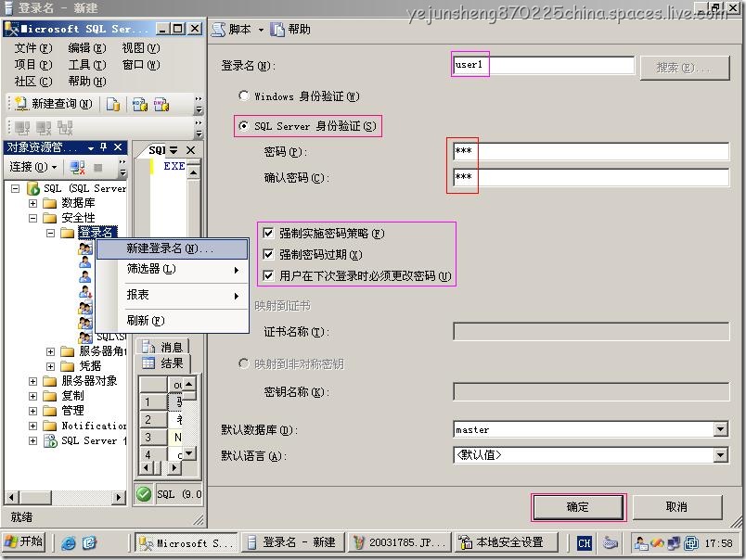
Task: Select 映射到非对称密钥 radio button
Action: pos(244,364)
